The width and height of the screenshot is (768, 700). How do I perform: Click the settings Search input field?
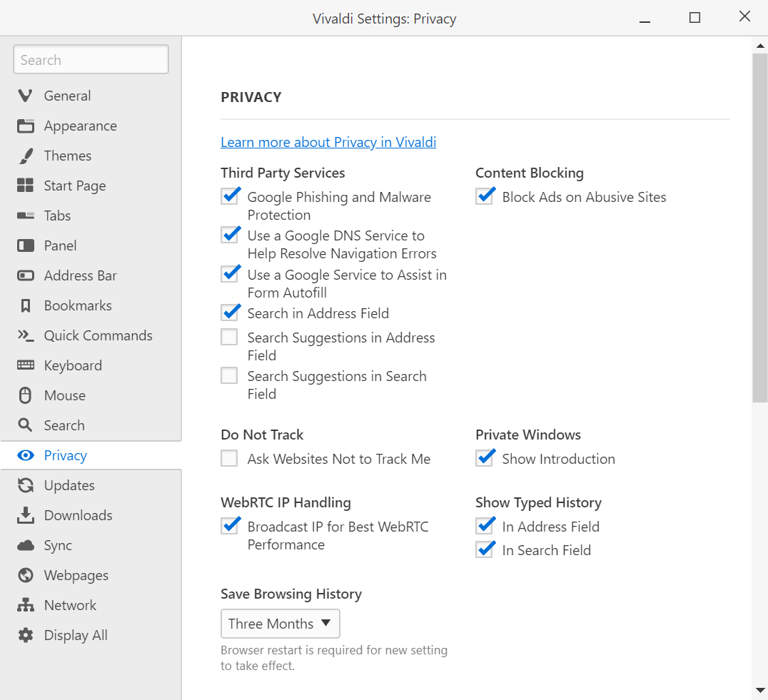click(91, 60)
